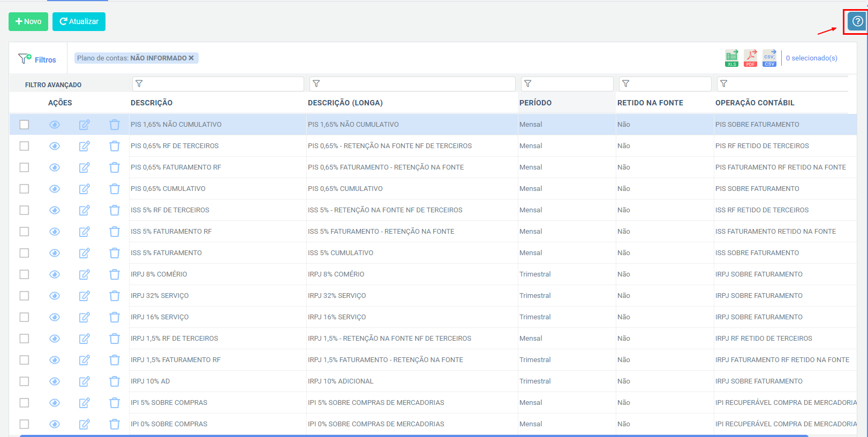The image size is (868, 437).
Task: Focus the OPERAÇÃO CONTÁBIL filter field
Action: (782, 84)
